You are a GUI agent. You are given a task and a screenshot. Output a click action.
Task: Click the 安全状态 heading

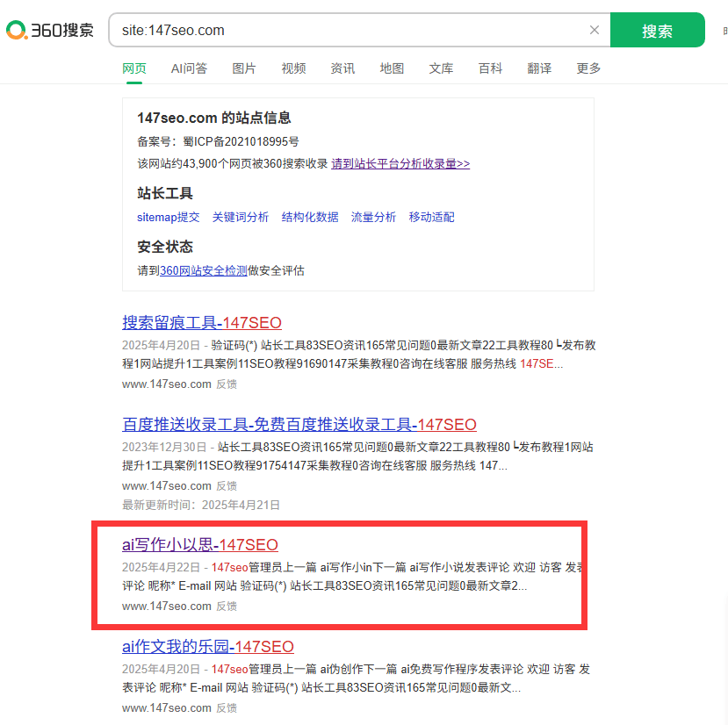click(165, 247)
